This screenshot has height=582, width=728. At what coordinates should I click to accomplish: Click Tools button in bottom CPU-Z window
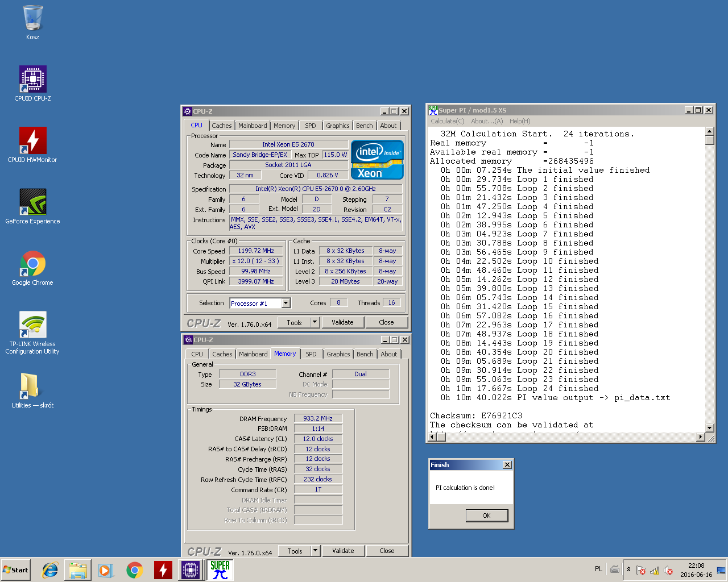295,551
